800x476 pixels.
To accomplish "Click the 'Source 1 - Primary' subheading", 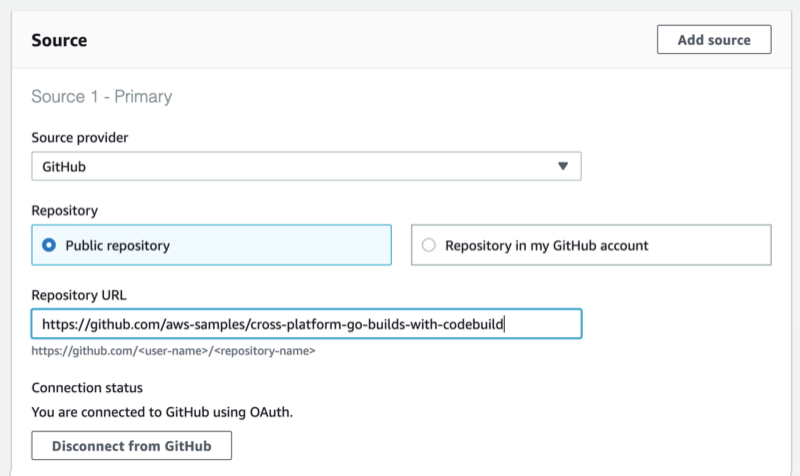I will 102,97.
